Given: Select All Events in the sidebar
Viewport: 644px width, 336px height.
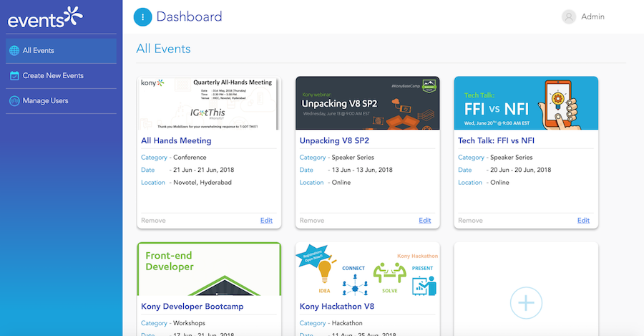Looking at the screenshot, I should click(x=62, y=51).
